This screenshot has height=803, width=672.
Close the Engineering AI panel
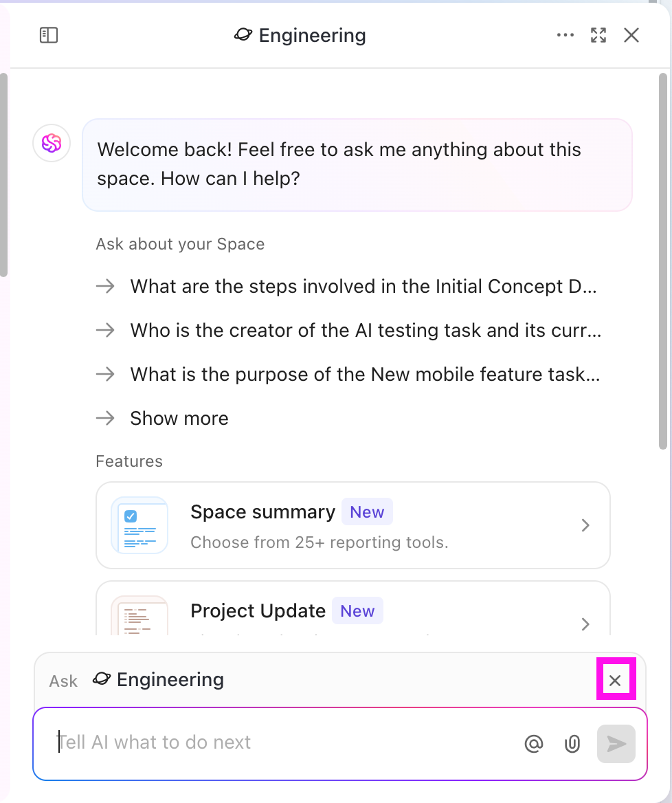pyautogui.click(x=631, y=36)
